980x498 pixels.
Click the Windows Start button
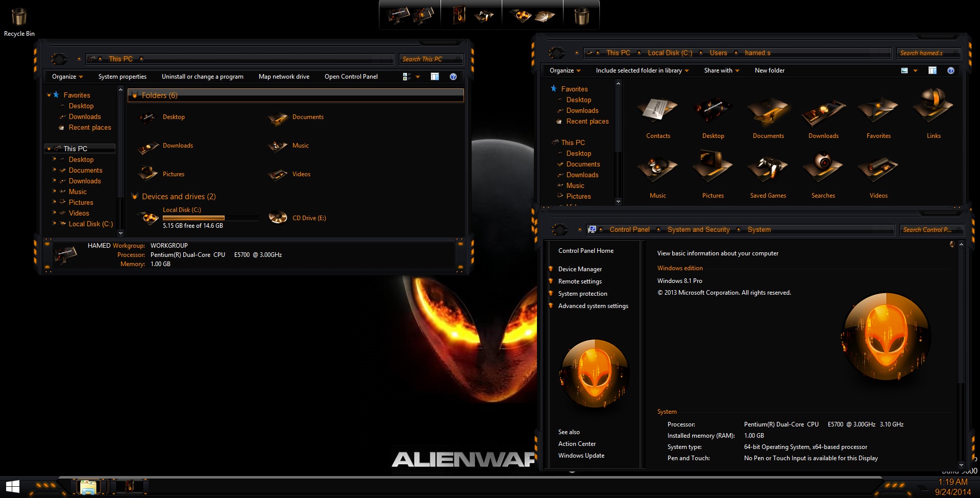pos(12,487)
